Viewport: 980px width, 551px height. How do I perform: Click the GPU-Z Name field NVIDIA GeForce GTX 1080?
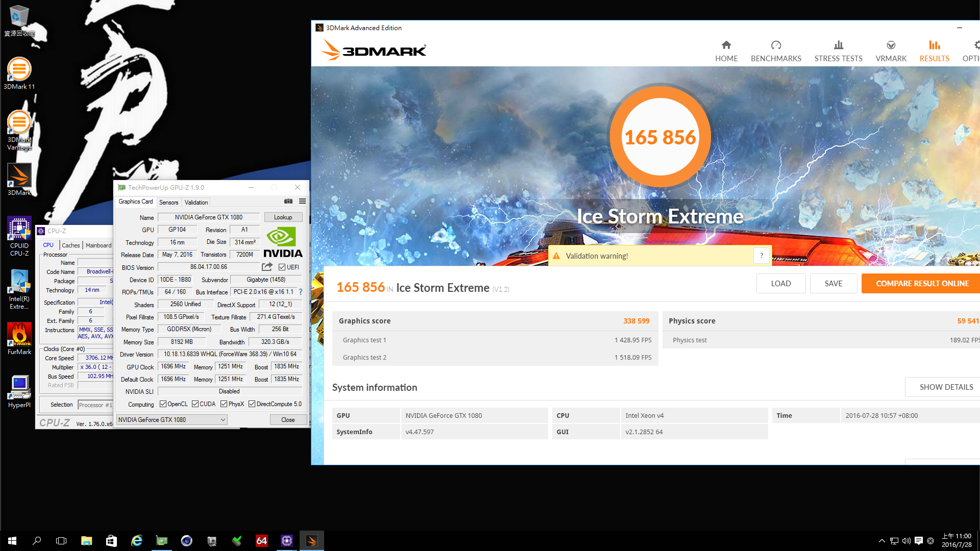click(x=209, y=217)
